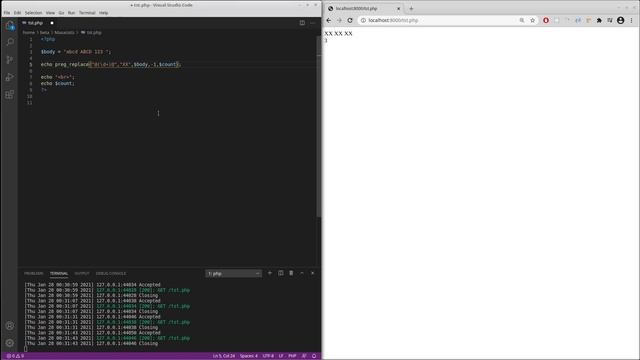Click line 5 preg_replace code

point(111,64)
